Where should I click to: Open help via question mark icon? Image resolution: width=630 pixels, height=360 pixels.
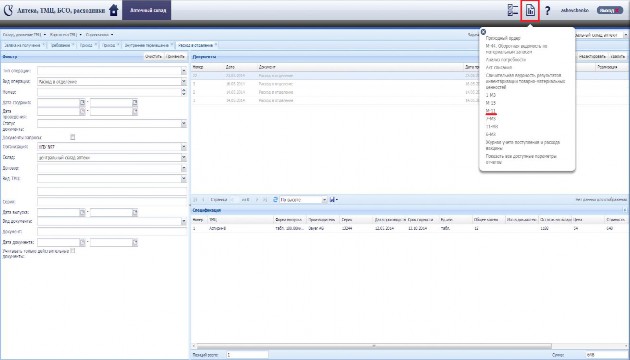point(548,11)
